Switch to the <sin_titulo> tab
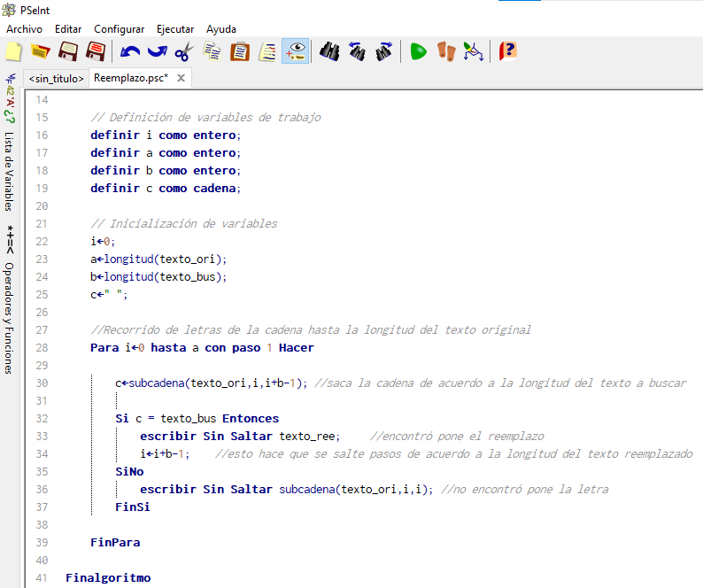 pos(56,79)
